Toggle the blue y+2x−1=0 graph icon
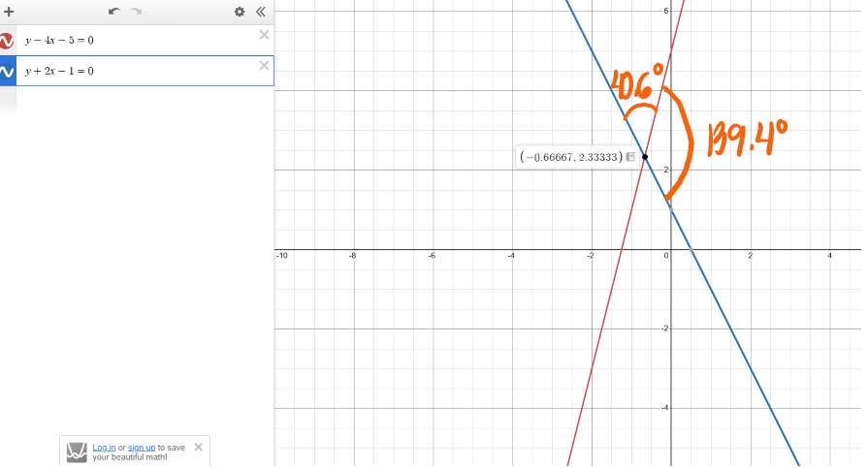This screenshot has height=468, width=868. click(x=8, y=72)
